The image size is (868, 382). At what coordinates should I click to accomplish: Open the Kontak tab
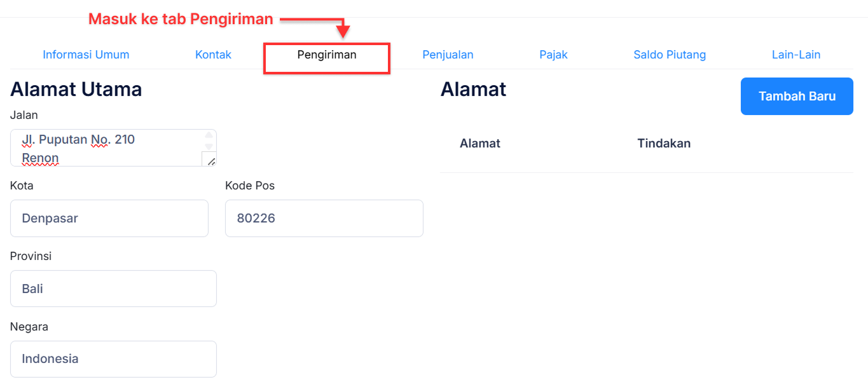pyautogui.click(x=213, y=55)
